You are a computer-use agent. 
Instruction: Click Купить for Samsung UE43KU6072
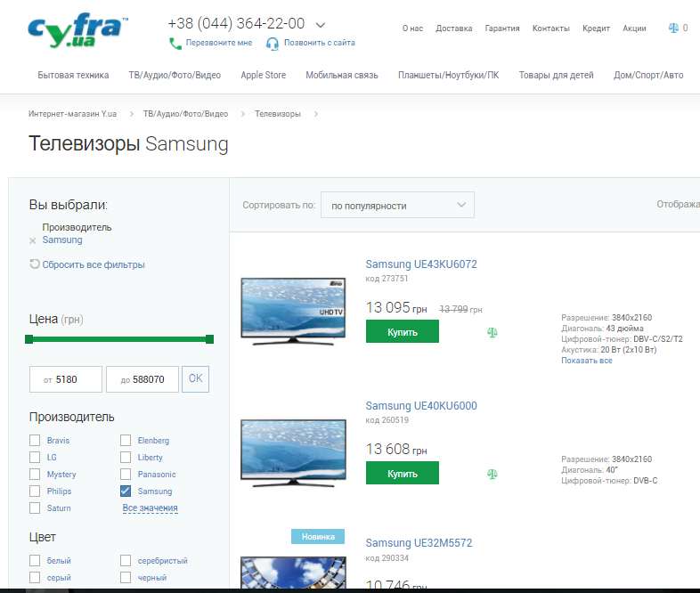[x=403, y=331]
